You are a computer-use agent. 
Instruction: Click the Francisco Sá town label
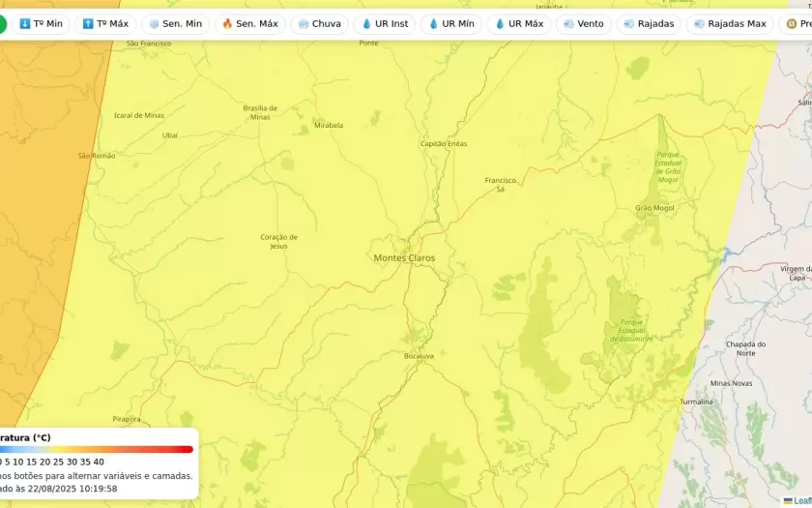coord(500,184)
